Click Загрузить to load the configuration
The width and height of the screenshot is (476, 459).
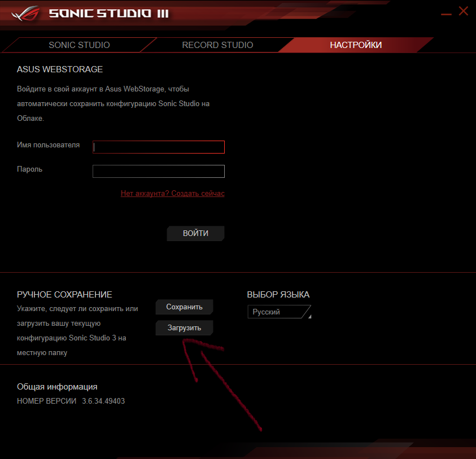184,328
